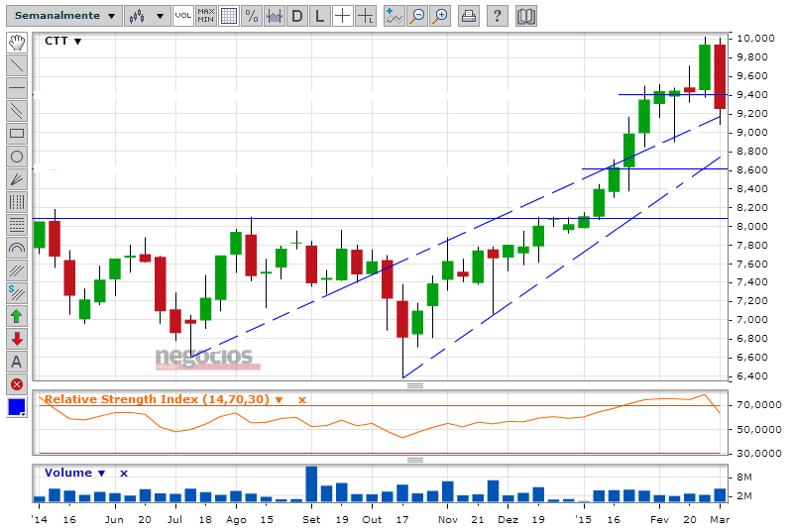Image resolution: width=791 pixels, height=532 pixels.
Task: Select the text annotation tool A
Action: point(17,362)
